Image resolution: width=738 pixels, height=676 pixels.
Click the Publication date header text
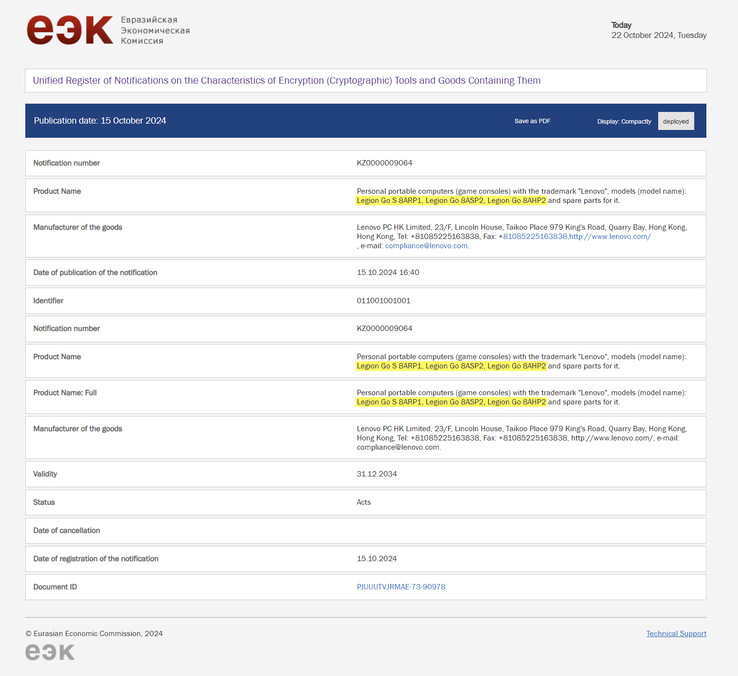(100, 121)
